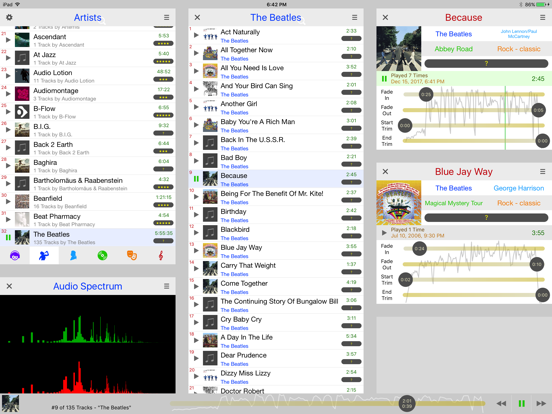Play the Blackbird track
The image size is (552, 414).
coord(196,233)
